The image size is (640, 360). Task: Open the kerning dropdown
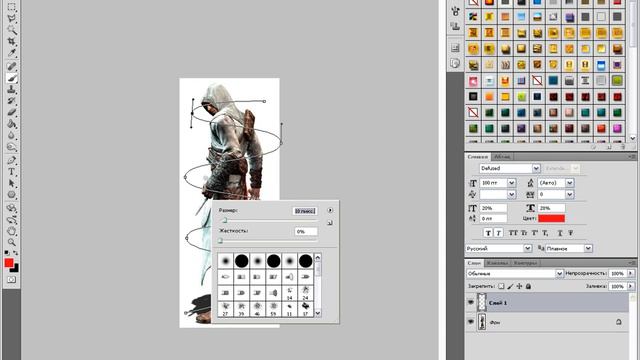coord(511,195)
